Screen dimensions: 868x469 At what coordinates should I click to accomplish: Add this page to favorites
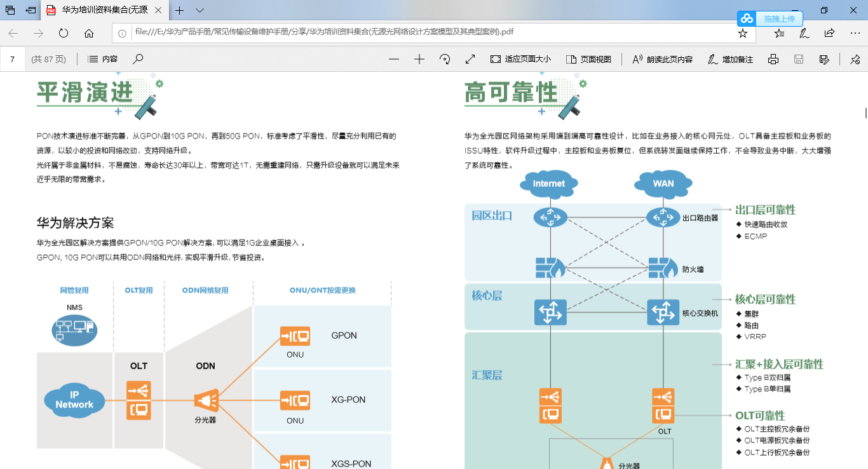click(x=742, y=34)
